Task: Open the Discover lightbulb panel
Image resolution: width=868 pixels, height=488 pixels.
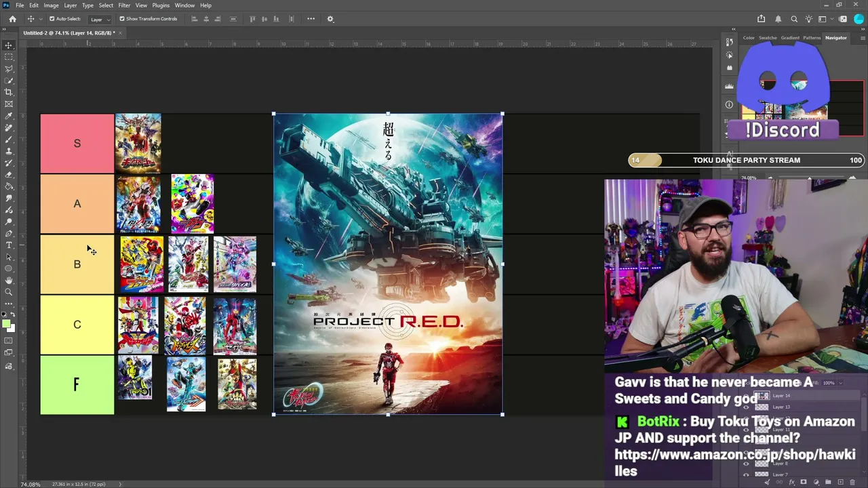Action: tap(809, 19)
